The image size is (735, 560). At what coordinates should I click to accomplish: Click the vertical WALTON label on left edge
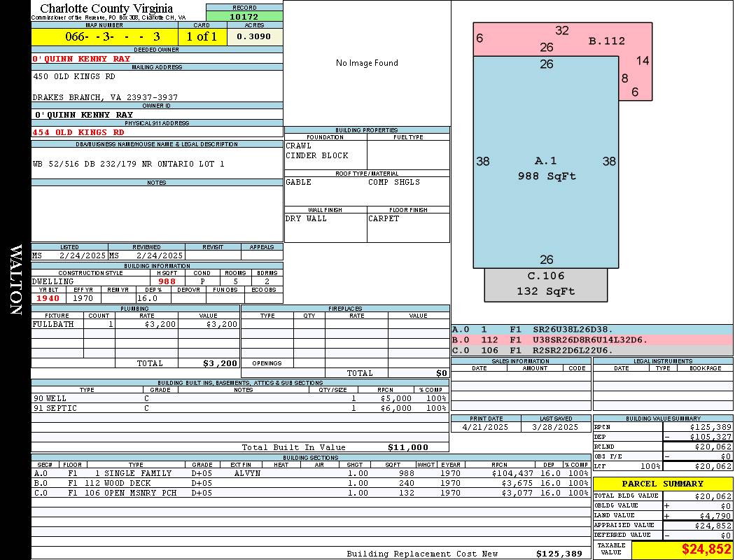15,279
